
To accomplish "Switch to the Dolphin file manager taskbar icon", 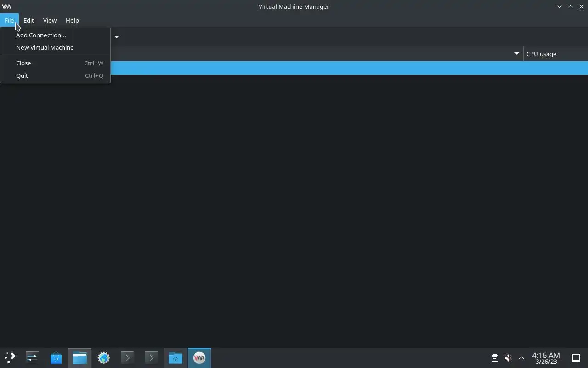I will coord(80,358).
